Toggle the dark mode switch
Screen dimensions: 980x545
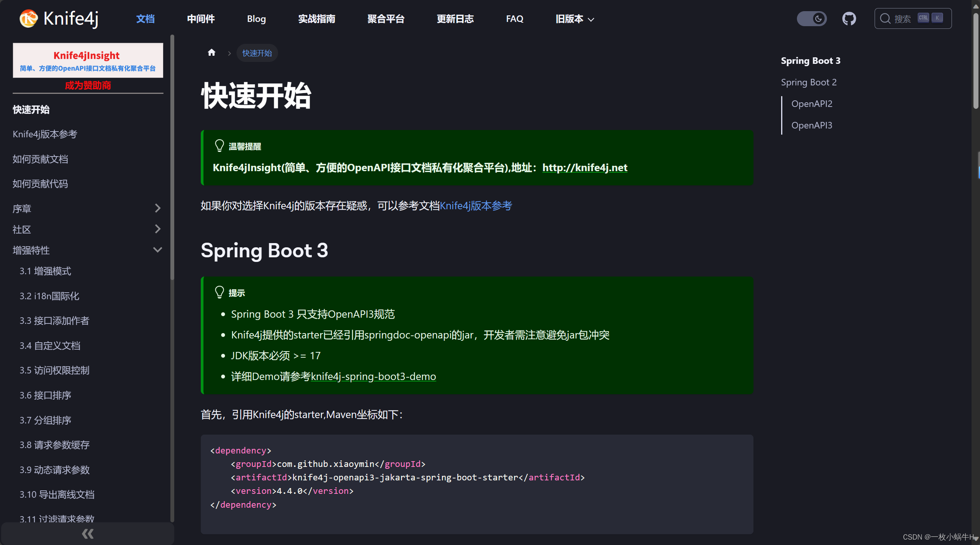pyautogui.click(x=812, y=18)
